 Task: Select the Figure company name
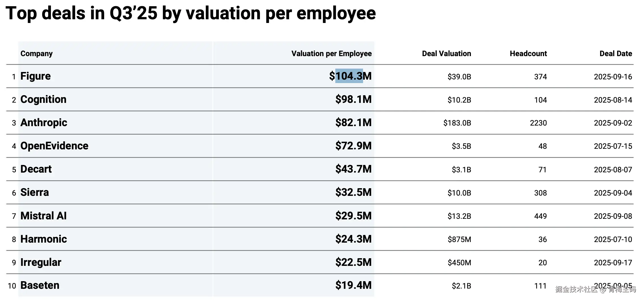click(35, 76)
